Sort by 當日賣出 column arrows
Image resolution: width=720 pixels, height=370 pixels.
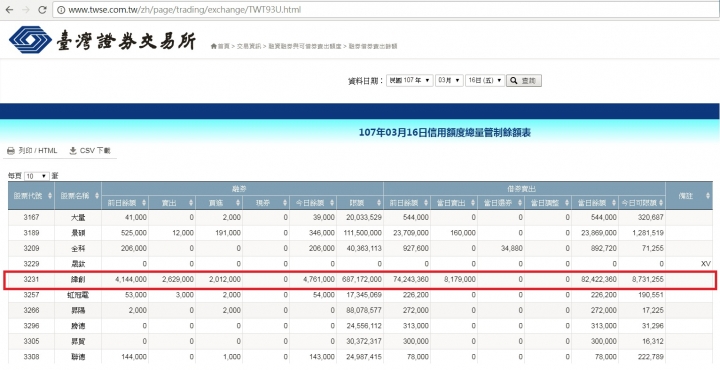[472, 203]
